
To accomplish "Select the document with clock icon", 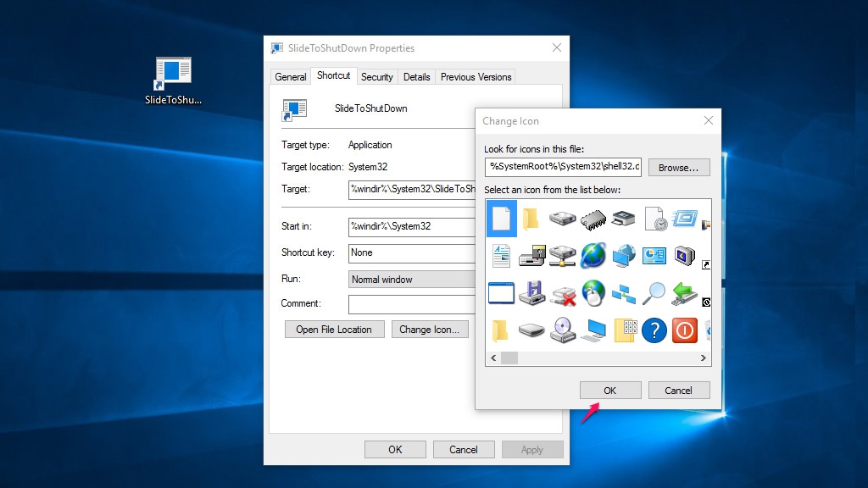I will [x=654, y=219].
